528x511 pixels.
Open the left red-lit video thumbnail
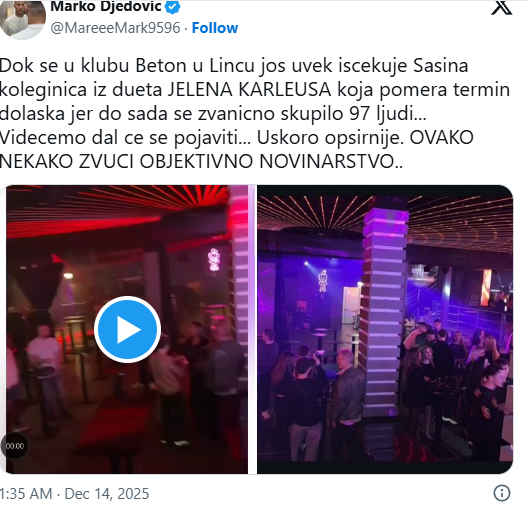(127, 329)
